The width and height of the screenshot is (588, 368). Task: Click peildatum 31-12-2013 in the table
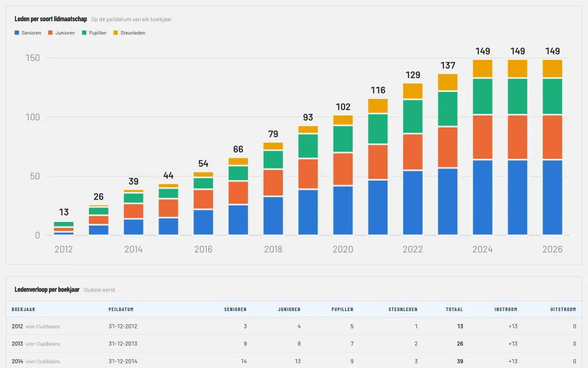coord(123,344)
